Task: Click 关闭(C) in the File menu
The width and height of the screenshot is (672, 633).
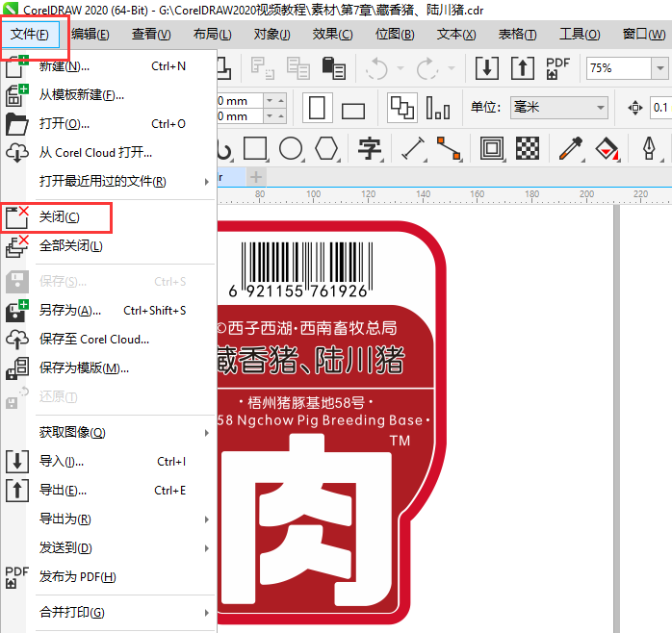Action: pos(60,217)
